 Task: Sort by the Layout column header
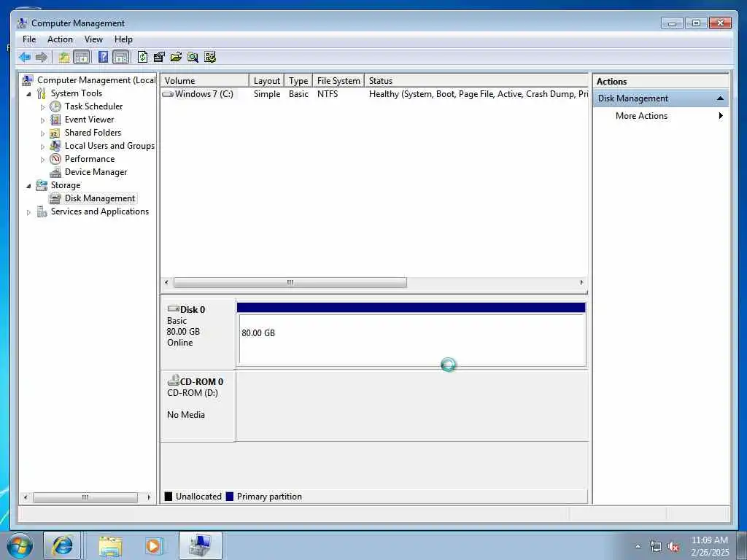(266, 80)
